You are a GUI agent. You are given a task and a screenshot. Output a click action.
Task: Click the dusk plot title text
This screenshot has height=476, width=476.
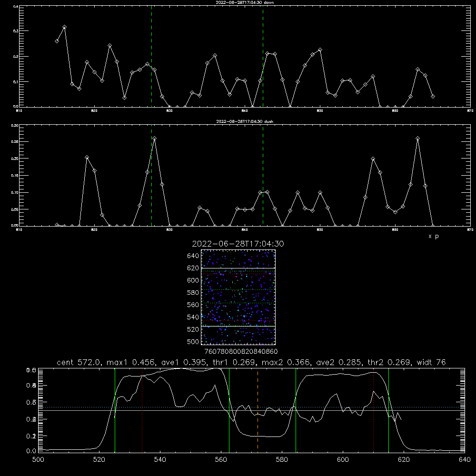click(x=245, y=121)
